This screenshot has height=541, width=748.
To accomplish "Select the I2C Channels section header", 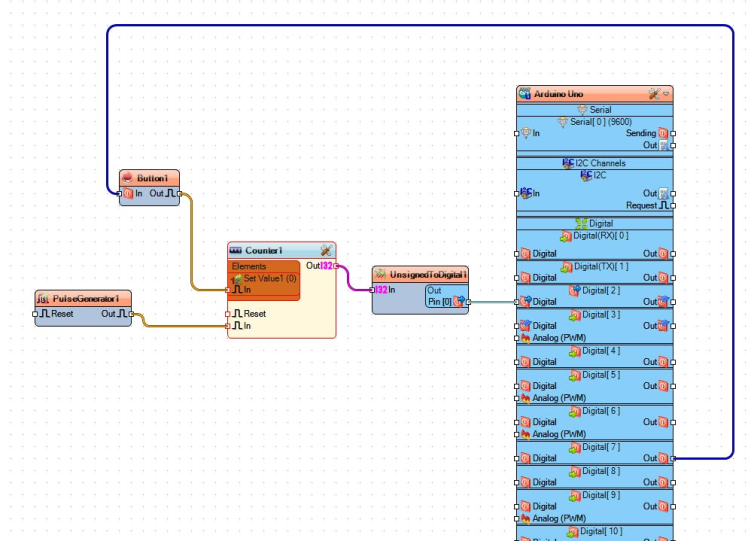I will point(594,163).
